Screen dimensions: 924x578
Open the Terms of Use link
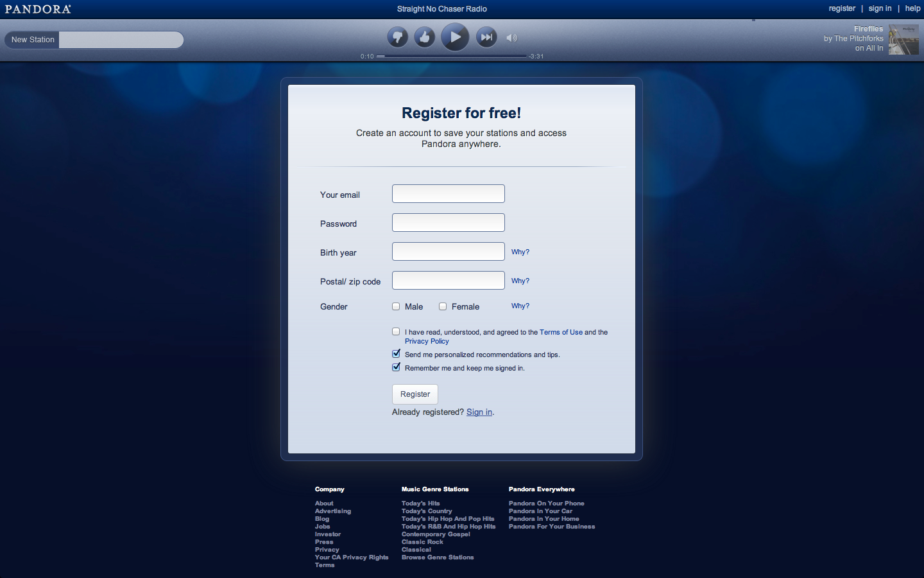point(561,332)
